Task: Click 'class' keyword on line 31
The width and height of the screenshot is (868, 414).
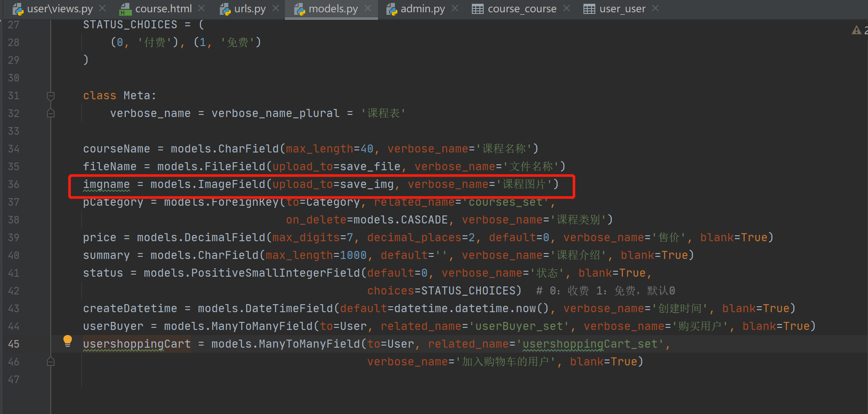Action: click(x=100, y=96)
